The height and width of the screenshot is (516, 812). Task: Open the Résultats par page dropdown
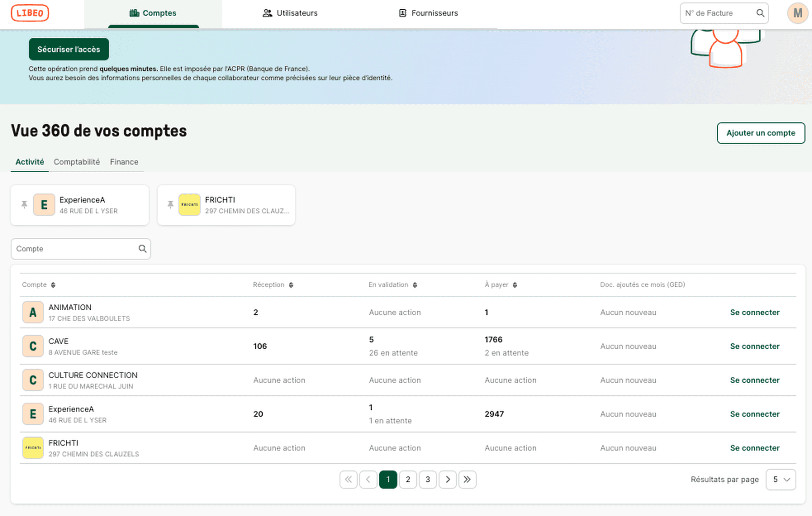(781, 480)
